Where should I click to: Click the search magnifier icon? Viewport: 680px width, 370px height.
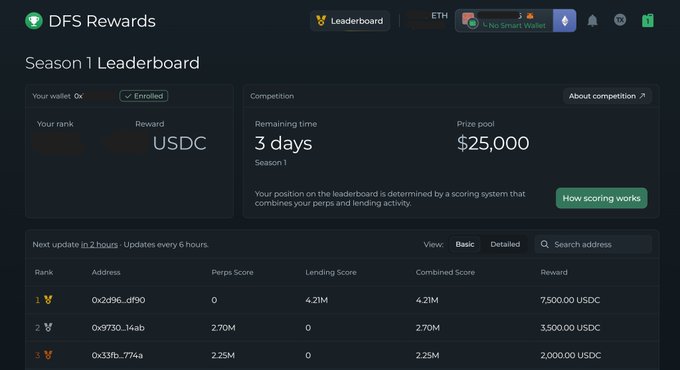coord(545,244)
